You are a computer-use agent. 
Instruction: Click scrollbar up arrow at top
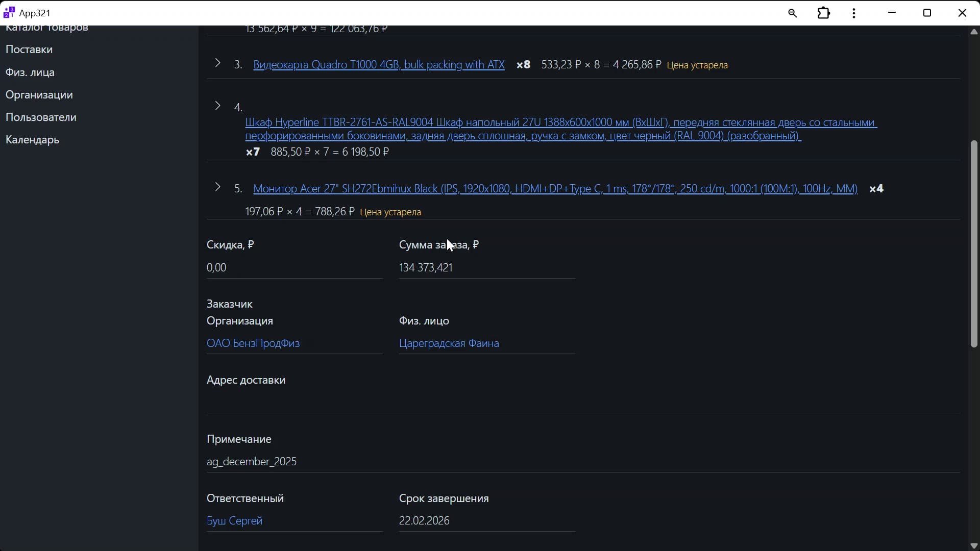[973, 32]
